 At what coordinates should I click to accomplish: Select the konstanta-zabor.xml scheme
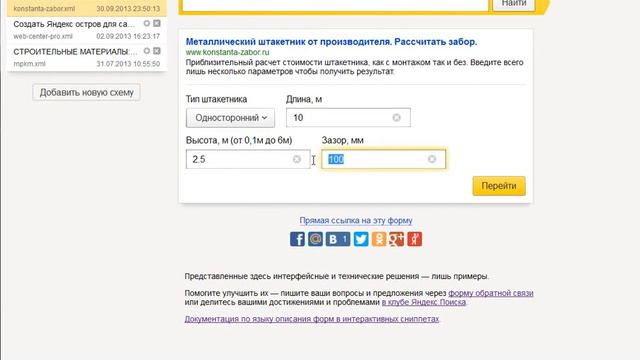(x=87, y=8)
